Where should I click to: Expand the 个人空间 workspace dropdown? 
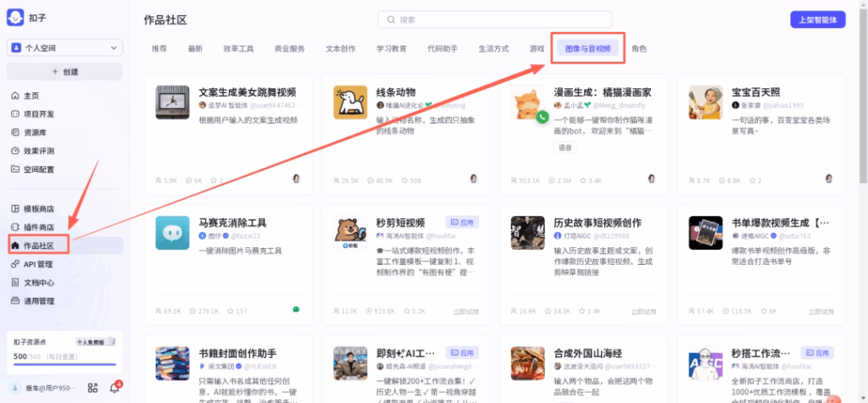64,48
